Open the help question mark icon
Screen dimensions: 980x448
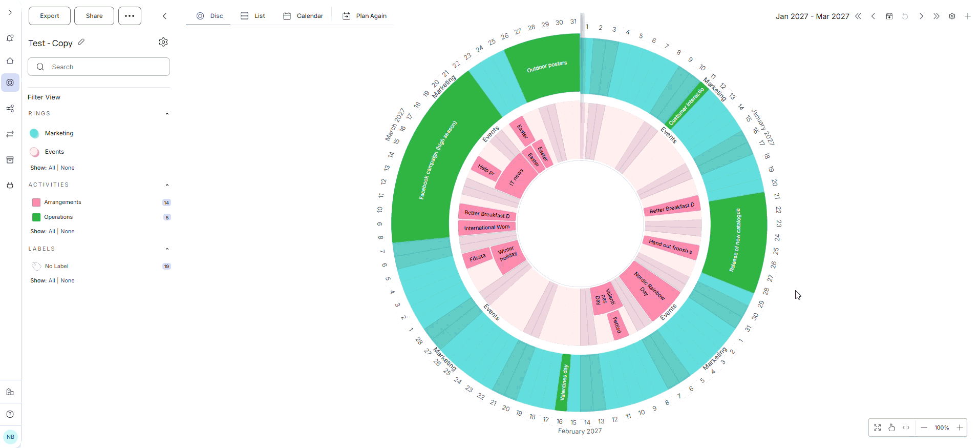click(x=10, y=414)
